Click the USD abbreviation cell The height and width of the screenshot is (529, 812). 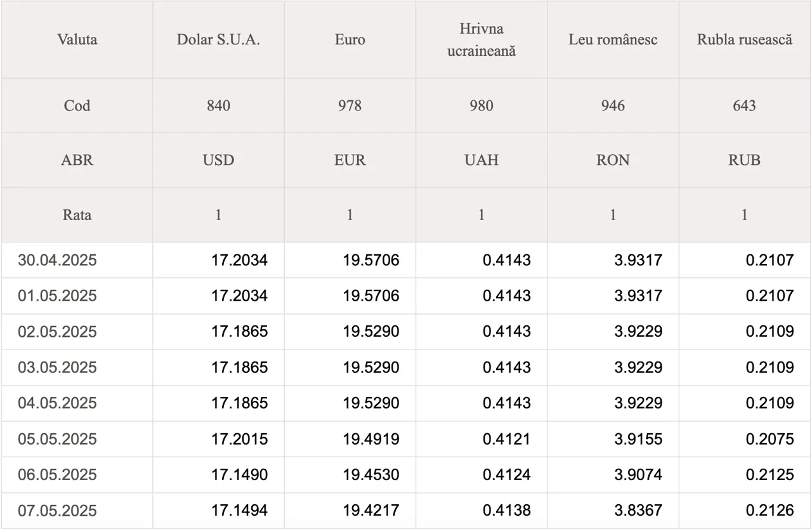pos(218,160)
